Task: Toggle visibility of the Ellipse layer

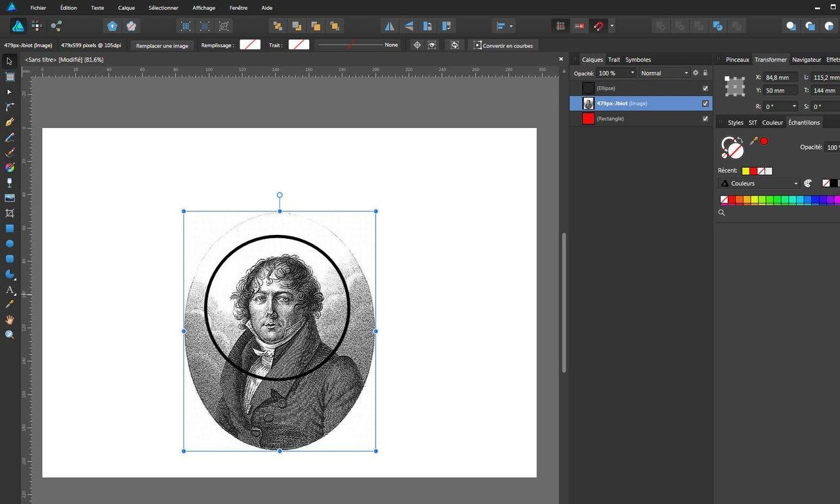Action: coord(705,88)
